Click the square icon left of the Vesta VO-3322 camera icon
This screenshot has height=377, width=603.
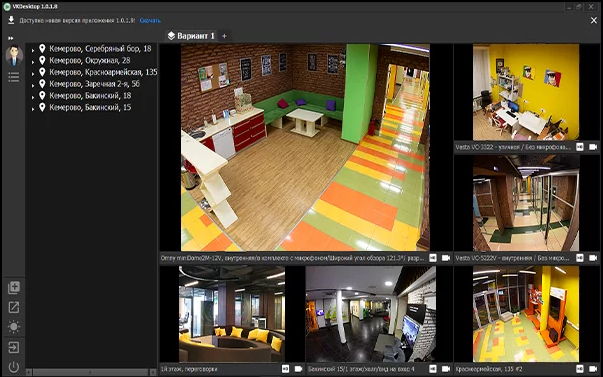tap(580, 147)
